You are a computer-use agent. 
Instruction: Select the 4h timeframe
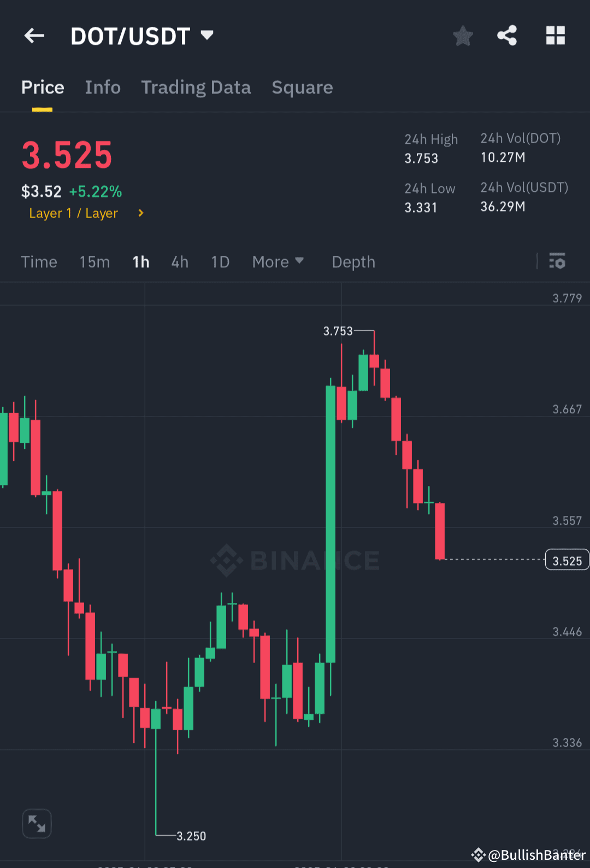tap(179, 262)
